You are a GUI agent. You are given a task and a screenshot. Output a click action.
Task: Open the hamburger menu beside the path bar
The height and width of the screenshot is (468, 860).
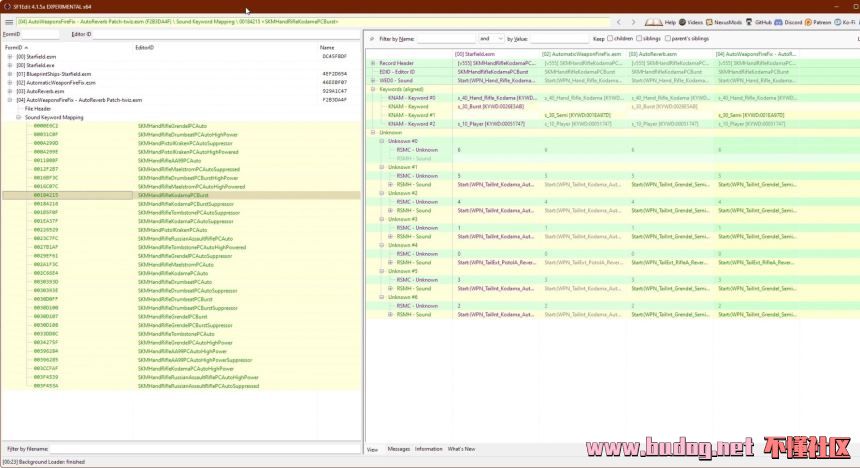click(8, 21)
